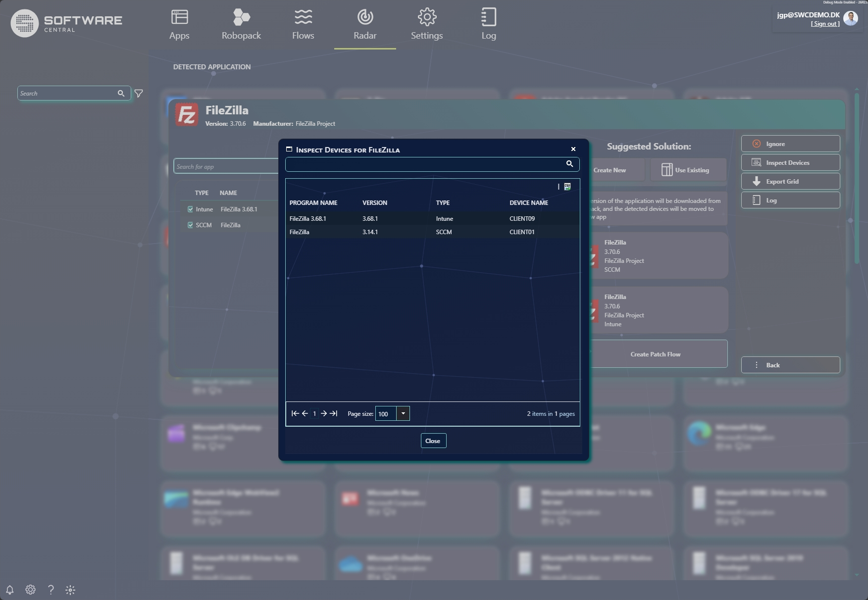The width and height of the screenshot is (868, 600).
Task: Click the Close button in the dialog
Action: tap(433, 441)
